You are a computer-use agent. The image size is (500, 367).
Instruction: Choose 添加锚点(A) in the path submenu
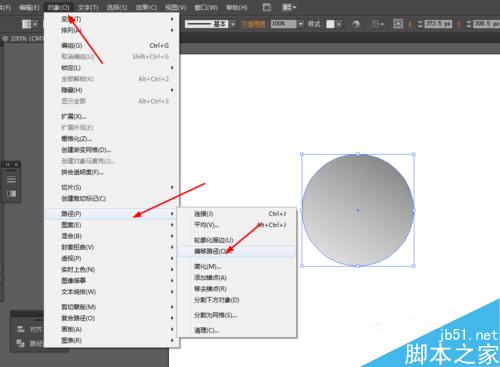pyautogui.click(x=237, y=277)
